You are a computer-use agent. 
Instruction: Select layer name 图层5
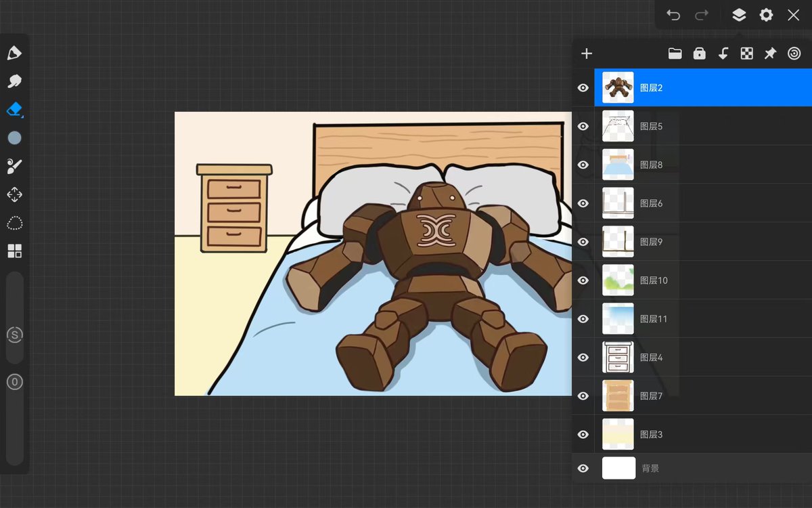pos(651,126)
